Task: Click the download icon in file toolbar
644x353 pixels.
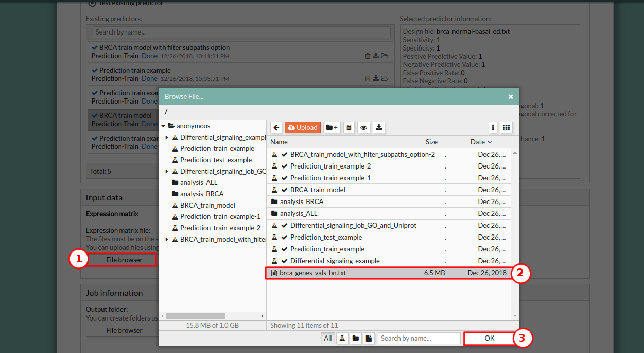Action: point(379,127)
